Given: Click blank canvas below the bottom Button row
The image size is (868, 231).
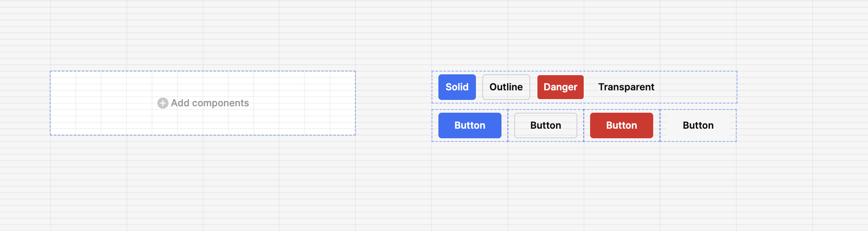Looking at the screenshot, I should pos(583,180).
